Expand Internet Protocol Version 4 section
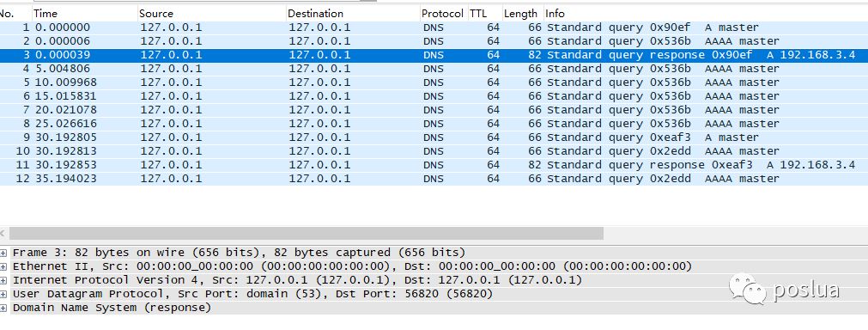 pyautogui.click(x=3, y=281)
